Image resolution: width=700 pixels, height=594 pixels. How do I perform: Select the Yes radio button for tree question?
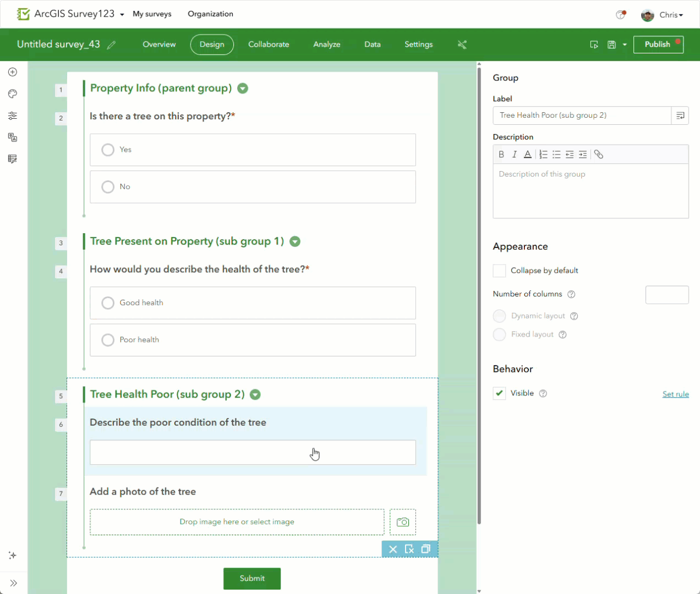click(x=108, y=150)
